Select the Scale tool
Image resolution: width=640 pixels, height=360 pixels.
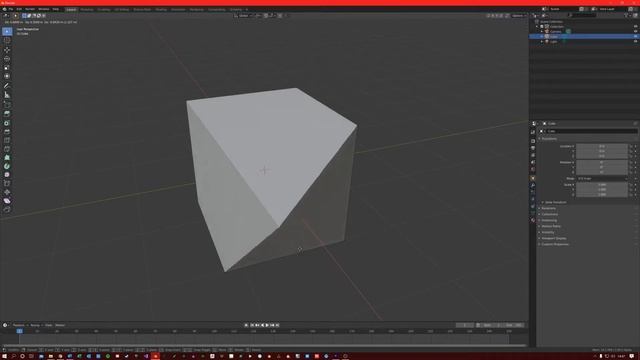coord(7,67)
